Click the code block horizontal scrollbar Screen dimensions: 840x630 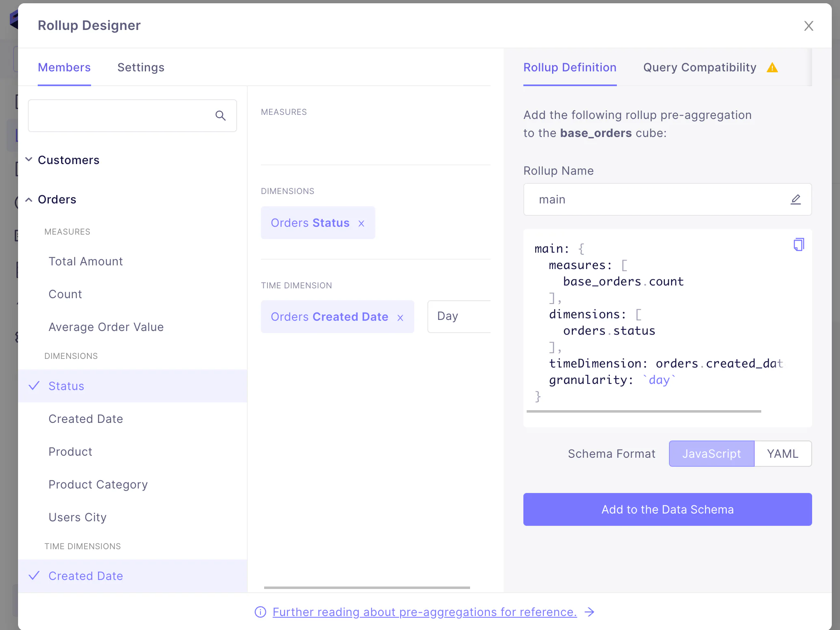coord(644,411)
